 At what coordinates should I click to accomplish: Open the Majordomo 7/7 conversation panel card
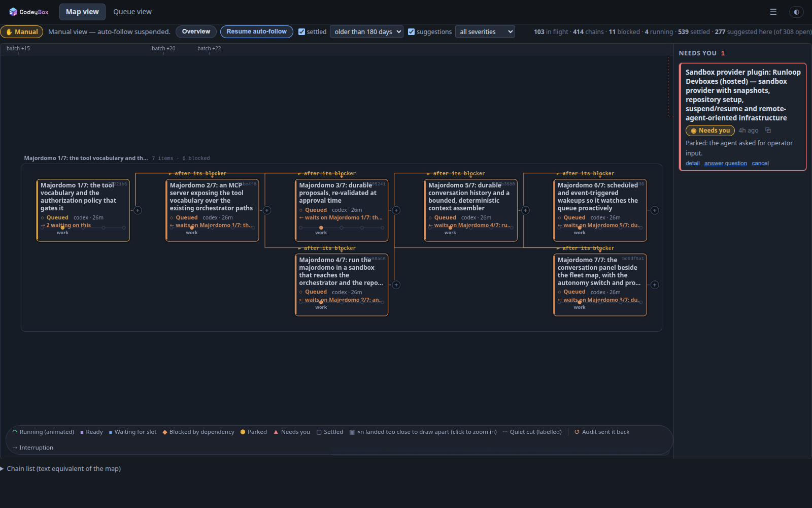point(600,284)
